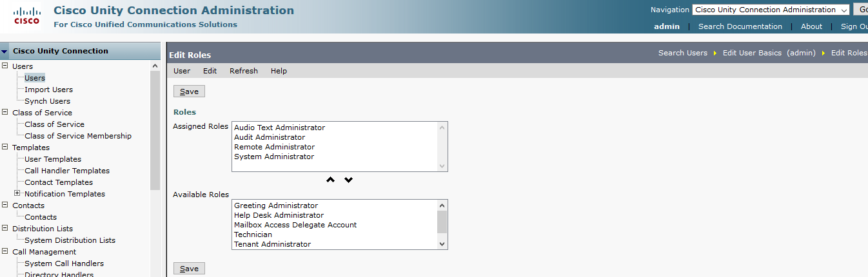868x277 pixels.
Task: Open the User menu
Action: coord(182,71)
